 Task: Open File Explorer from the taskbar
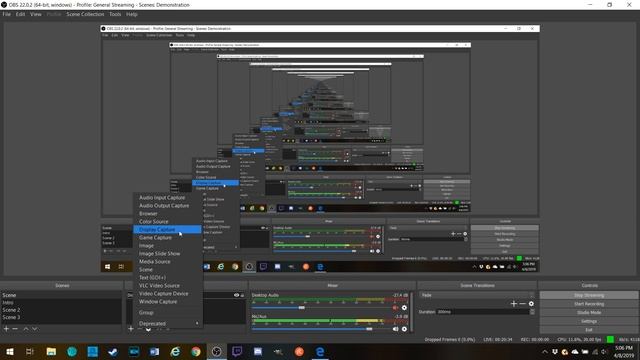[51, 351]
